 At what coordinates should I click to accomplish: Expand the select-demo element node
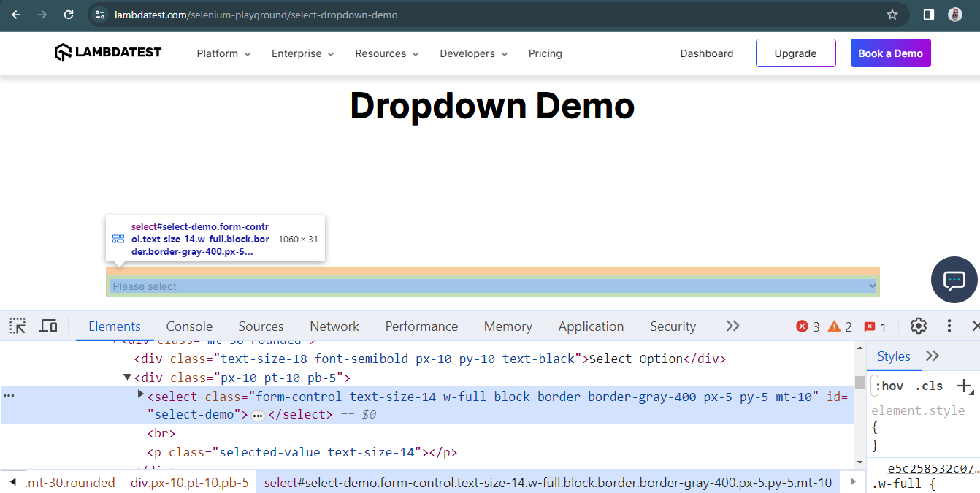pos(141,394)
